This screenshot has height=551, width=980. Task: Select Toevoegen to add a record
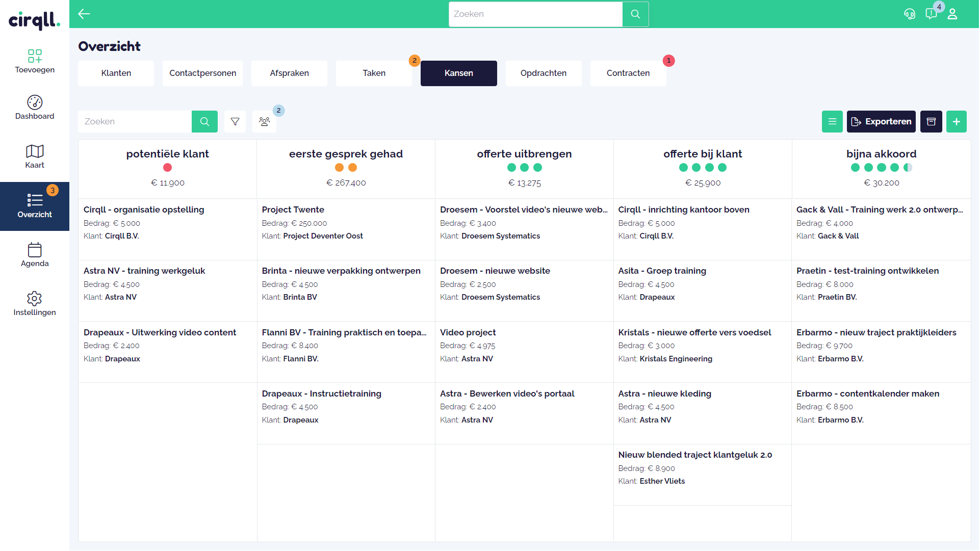point(35,58)
